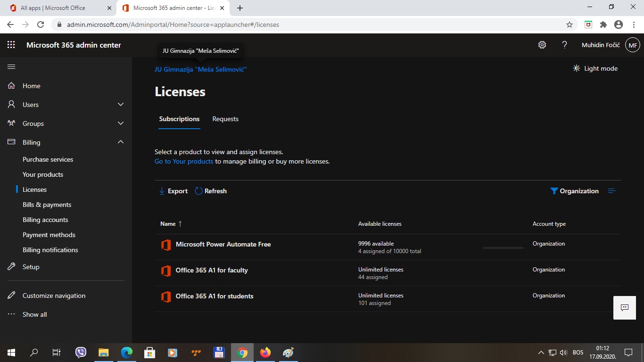Image resolution: width=644 pixels, height=362 pixels.
Task: Open Office 365 A1 for students
Action: tap(215, 296)
